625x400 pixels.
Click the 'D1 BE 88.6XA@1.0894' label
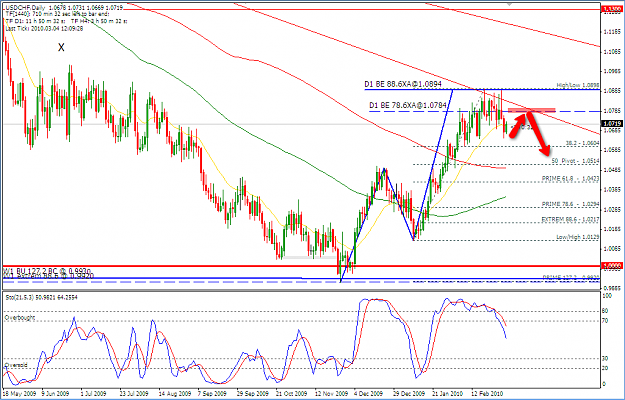(403, 84)
